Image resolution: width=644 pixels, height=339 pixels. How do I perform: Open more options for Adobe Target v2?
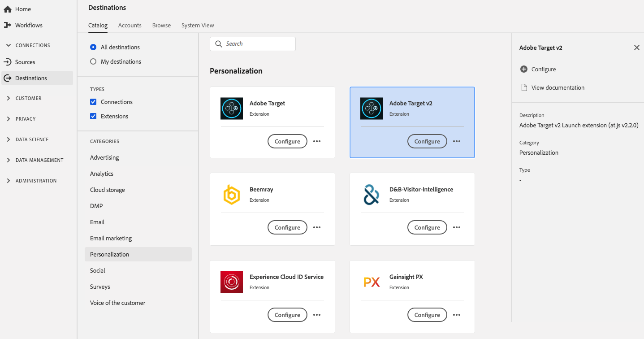point(457,141)
